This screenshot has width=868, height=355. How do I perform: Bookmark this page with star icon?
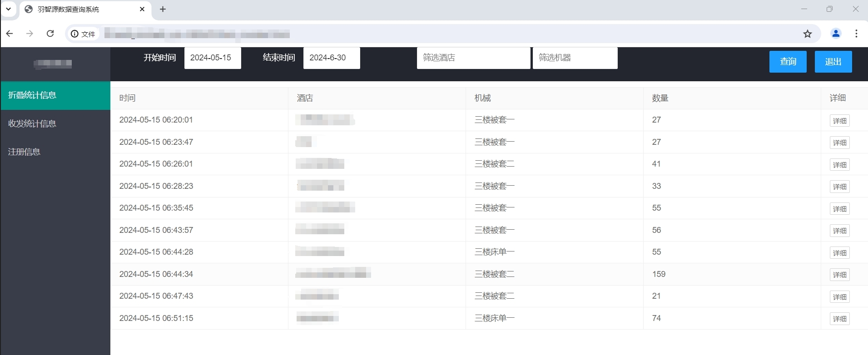(807, 34)
